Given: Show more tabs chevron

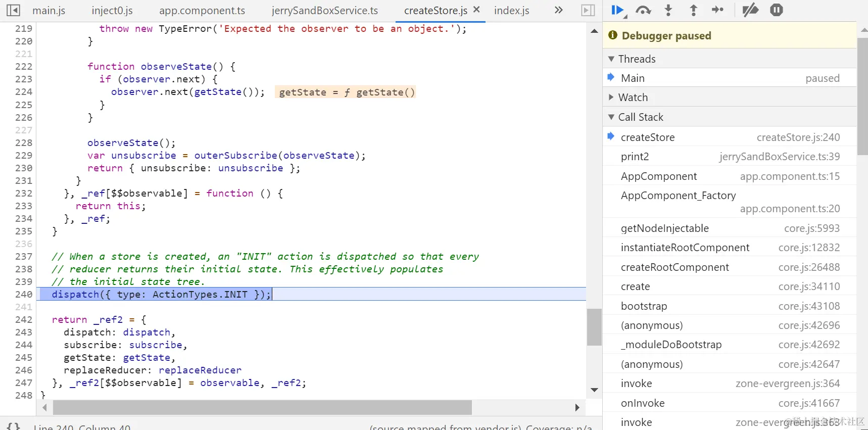Looking at the screenshot, I should 558,10.
